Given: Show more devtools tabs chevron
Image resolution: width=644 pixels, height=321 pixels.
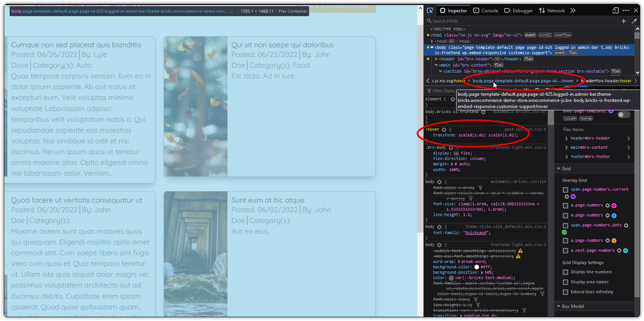Looking at the screenshot, I should click(x=573, y=10).
